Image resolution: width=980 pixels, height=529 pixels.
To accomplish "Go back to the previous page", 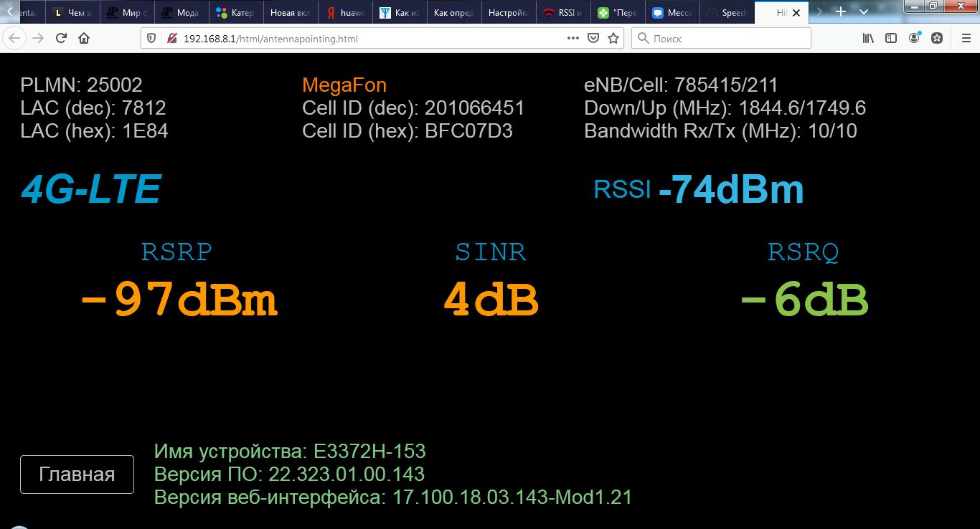I will pyautogui.click(x=15, y=39).
